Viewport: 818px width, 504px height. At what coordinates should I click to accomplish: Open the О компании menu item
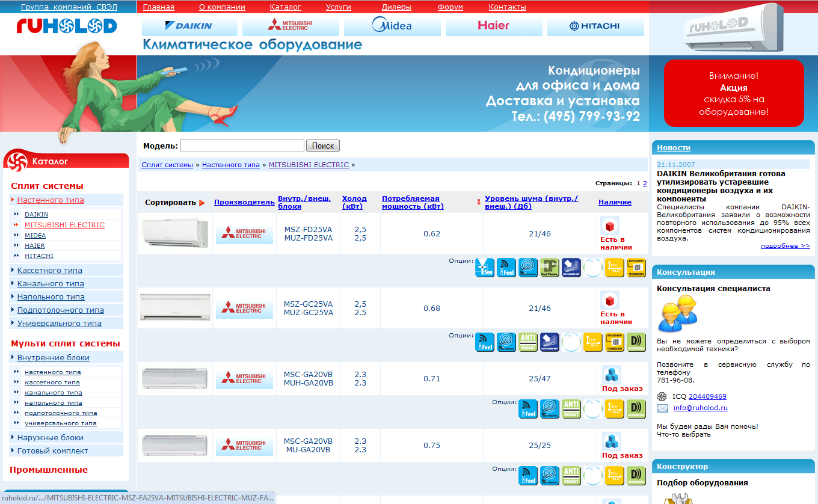[x=222, y=7]
